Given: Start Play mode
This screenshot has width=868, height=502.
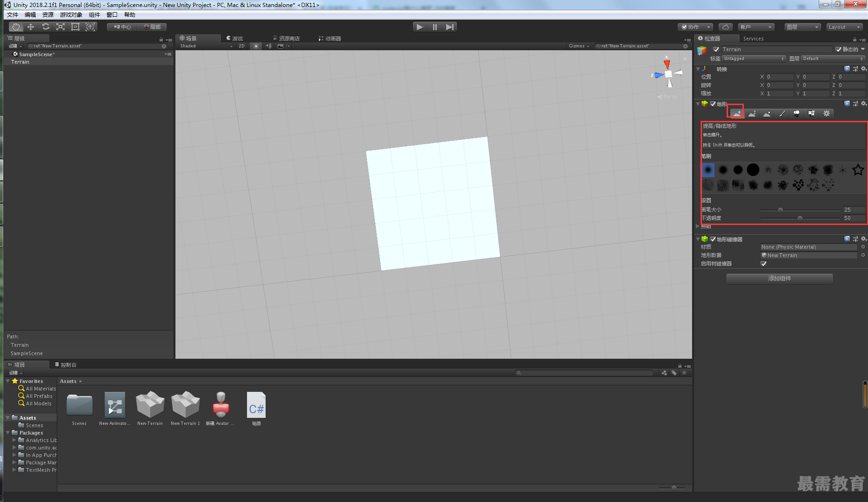Looking at the screenshot, I should tap(420, 27).
